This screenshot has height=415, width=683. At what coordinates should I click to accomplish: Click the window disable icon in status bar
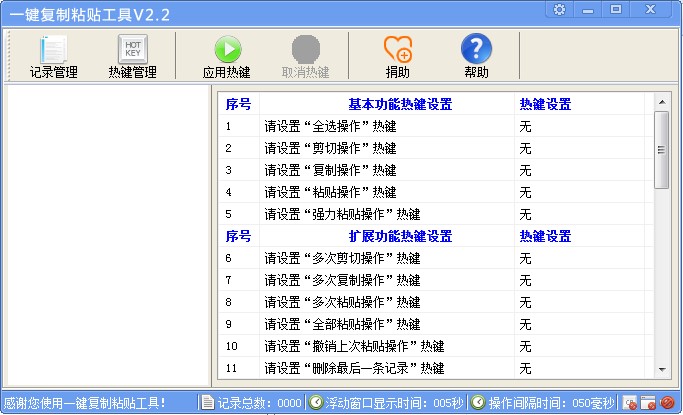pos(649,403)
